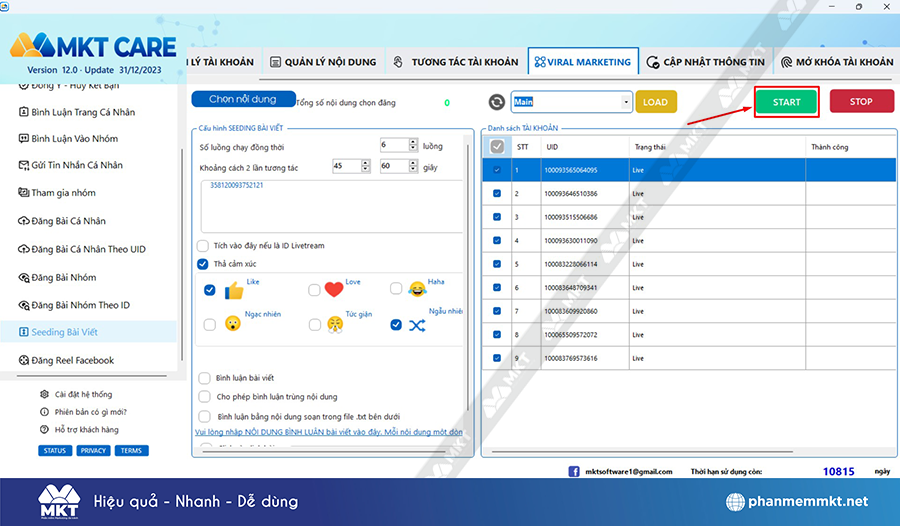Screen dimensions: 900x526
Task: Click Đăng Bài Cá Nhân upload icon
Action: click(x=24, y=221)
